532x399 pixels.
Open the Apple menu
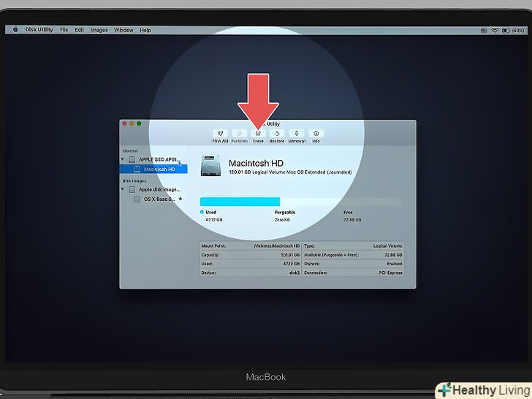pyautogui.click(x=15, y=30)
